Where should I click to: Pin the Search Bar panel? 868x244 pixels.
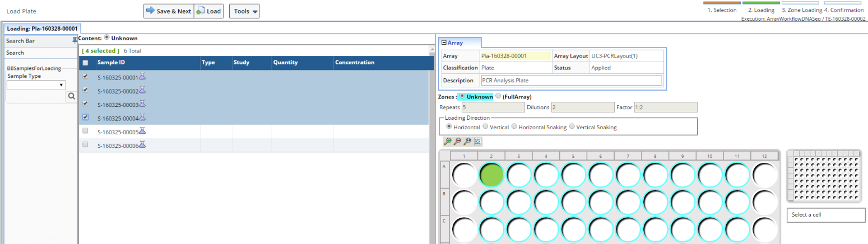coord(75,40)
